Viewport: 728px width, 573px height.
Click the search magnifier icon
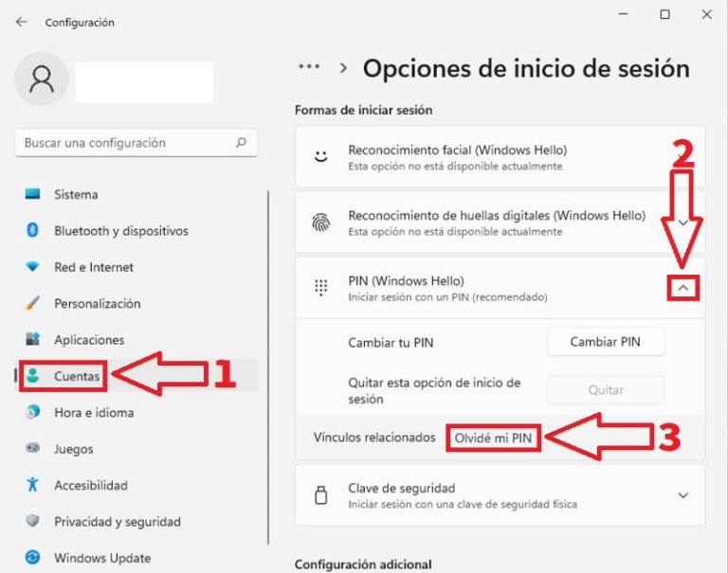pyautogui.click(x=241, y=142)
